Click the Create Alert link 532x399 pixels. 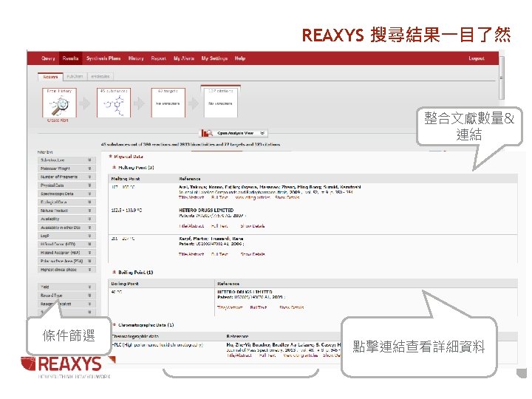pyautogui.click(x=58, y=120)
